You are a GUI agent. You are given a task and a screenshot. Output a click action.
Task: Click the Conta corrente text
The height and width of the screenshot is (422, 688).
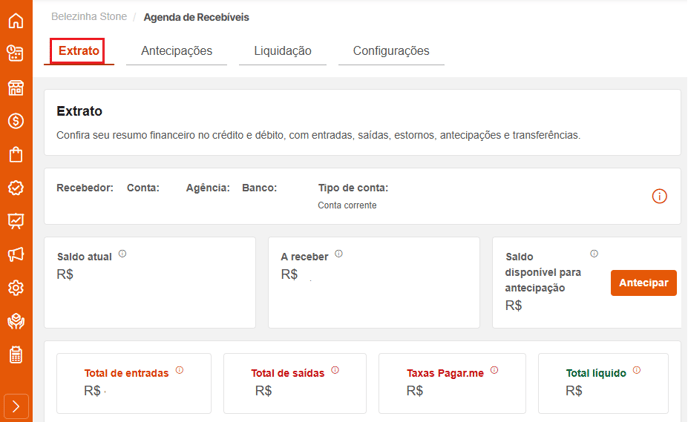coord(347,205)
